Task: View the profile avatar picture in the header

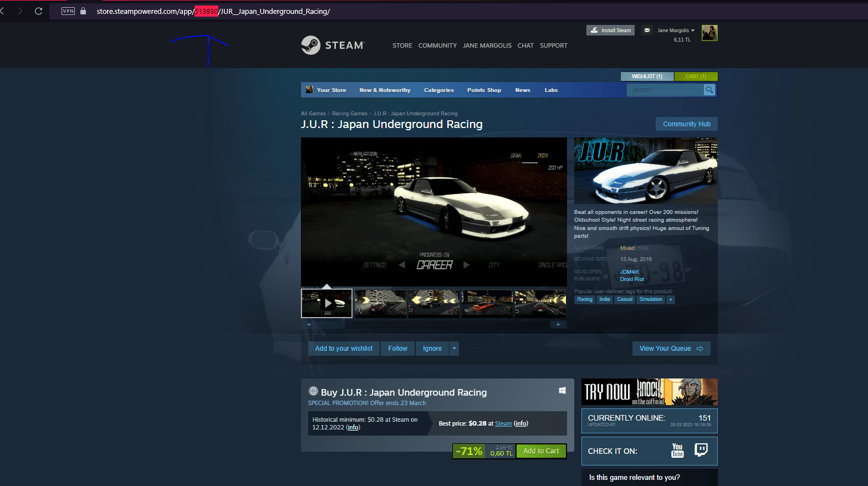Action: [709, 33]
